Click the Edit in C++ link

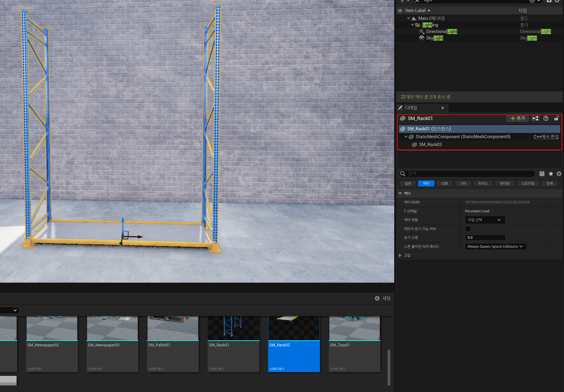pyautogui.click(x=546, y=137)
